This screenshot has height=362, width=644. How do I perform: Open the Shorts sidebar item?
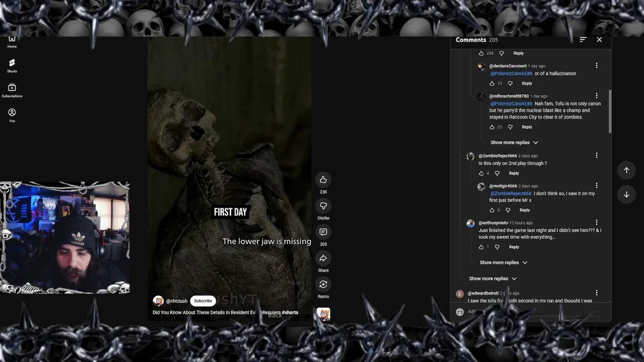click(x=12, y=65)
